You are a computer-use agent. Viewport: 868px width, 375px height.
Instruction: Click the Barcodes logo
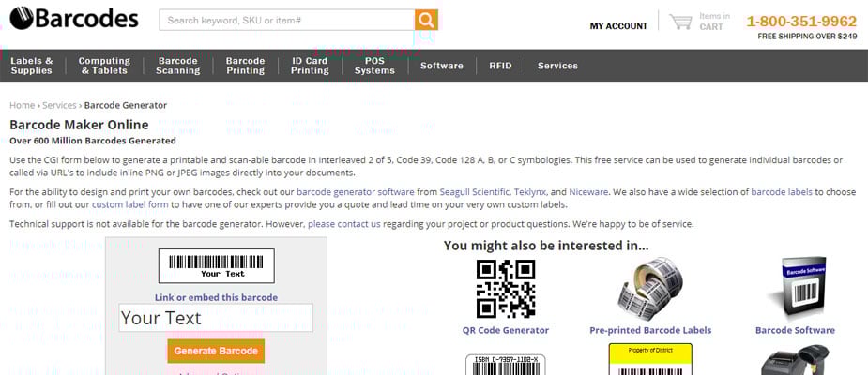[73, 18]
